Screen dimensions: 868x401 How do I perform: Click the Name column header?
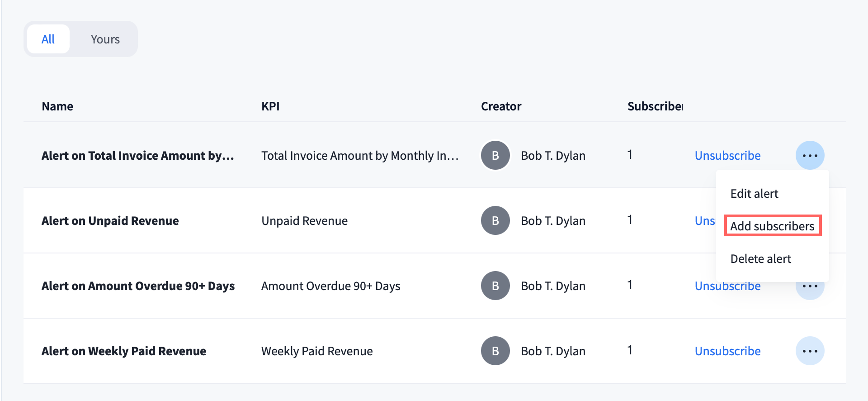[57, 106]
